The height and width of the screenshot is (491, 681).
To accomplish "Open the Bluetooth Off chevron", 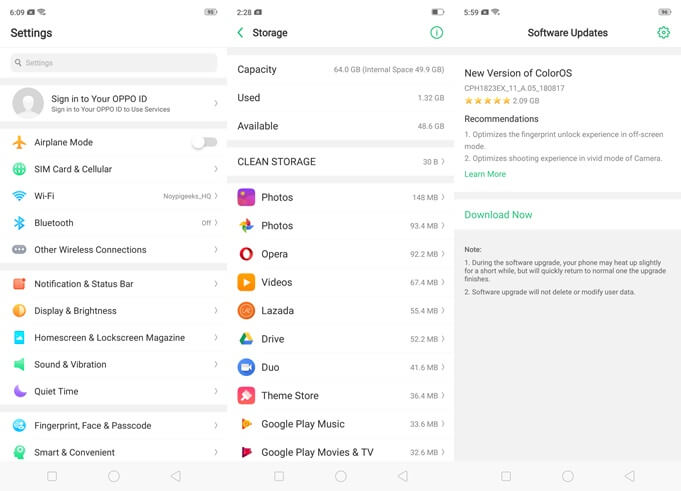I will 216,223.
